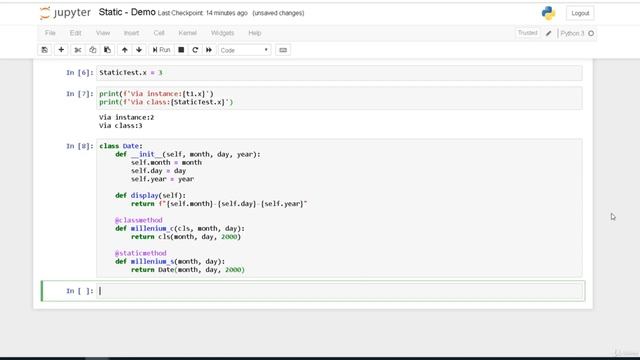Viewport: 640px width, 360px height.
Task: Open the Insert menu
Action: coord(131,33)
